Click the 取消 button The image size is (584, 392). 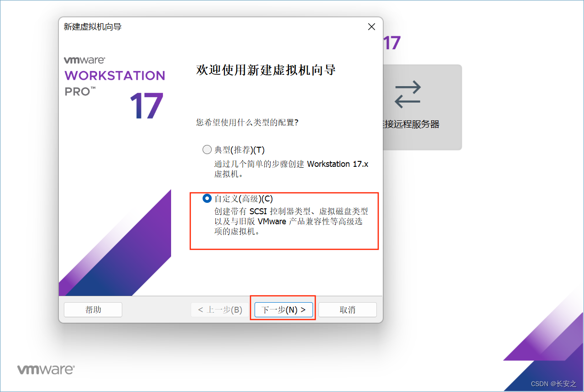(348, 309)
